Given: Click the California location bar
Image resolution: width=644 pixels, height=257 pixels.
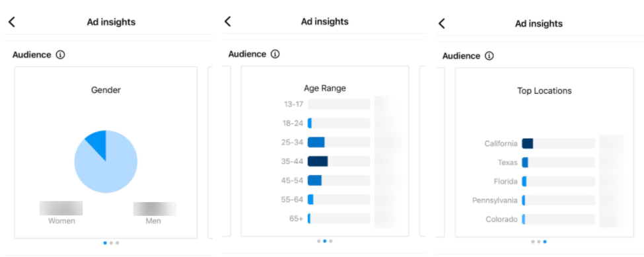Looking at the screenshot, I should pyautogui.click(x=559, y=143).
